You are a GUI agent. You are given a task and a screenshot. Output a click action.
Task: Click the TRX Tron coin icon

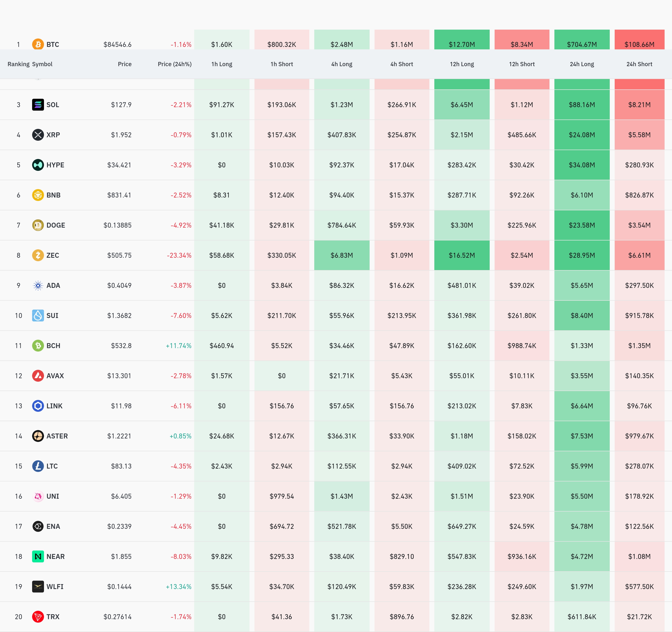coord(38,616)
